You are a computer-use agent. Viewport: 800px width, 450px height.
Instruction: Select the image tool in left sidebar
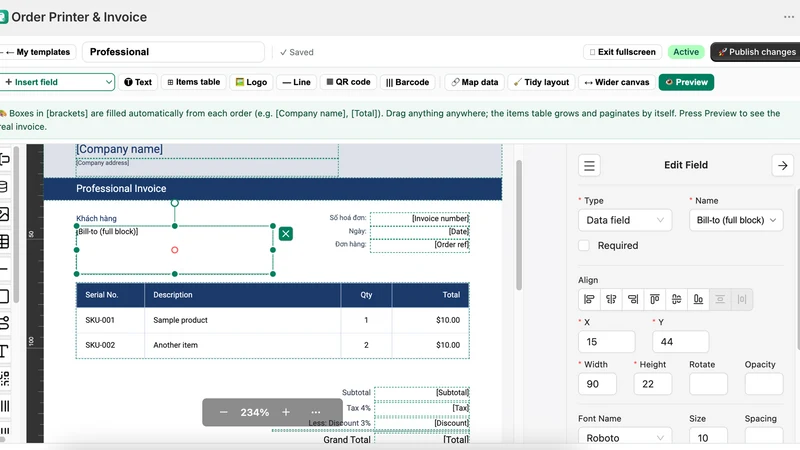4,214
